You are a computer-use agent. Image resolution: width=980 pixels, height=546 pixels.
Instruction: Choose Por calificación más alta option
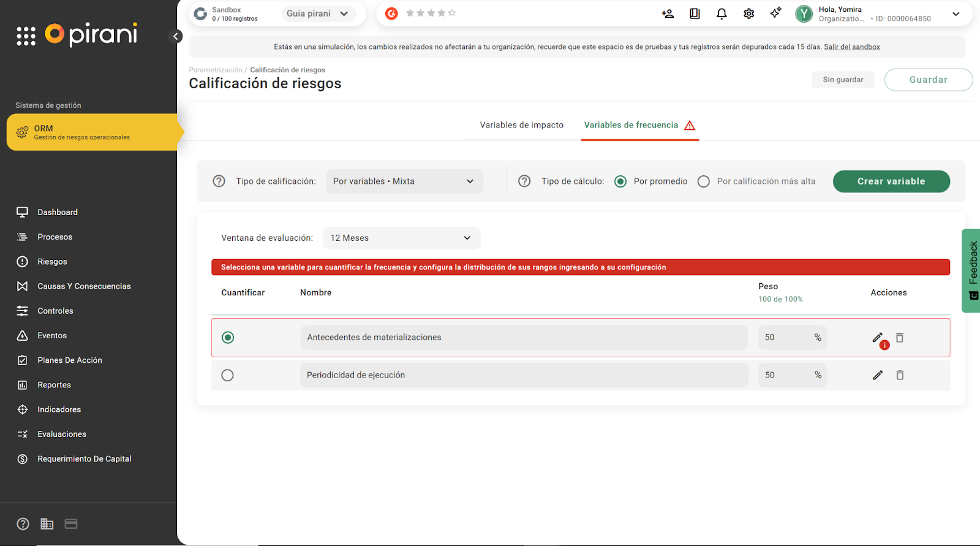(x=704, y=181)
